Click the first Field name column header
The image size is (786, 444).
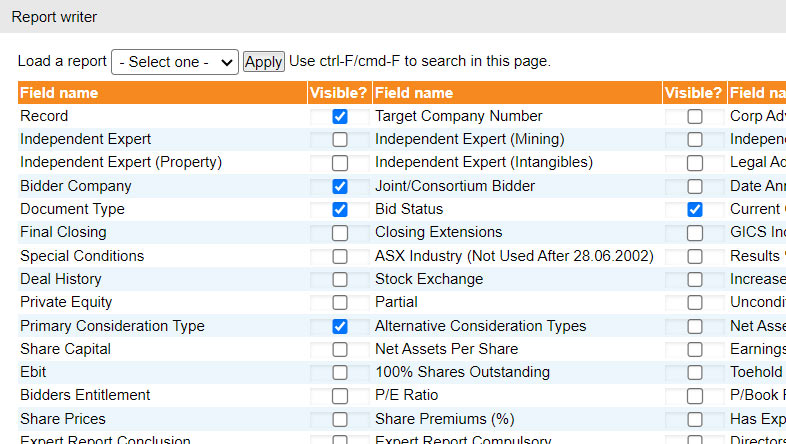click(59, 93)
